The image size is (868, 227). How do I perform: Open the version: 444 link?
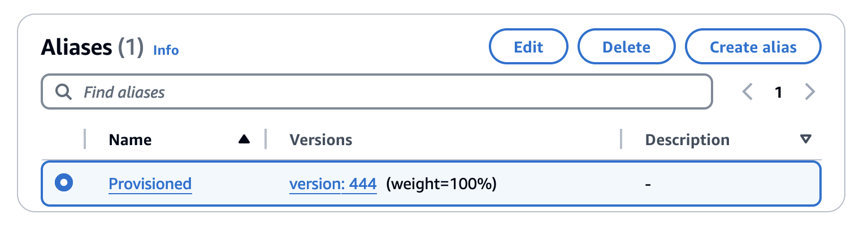pyautogui.click(x=332, y=184)
